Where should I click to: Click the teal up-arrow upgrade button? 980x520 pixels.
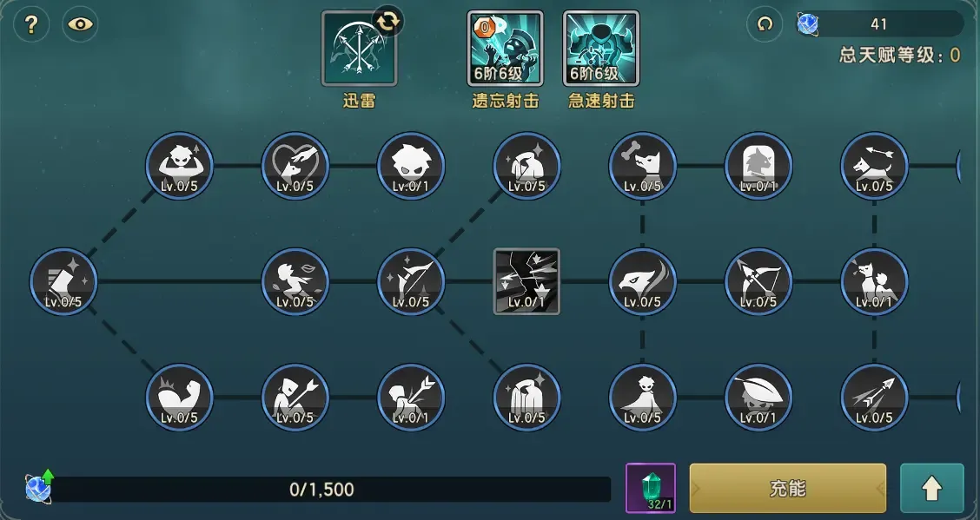coord(932,488)
